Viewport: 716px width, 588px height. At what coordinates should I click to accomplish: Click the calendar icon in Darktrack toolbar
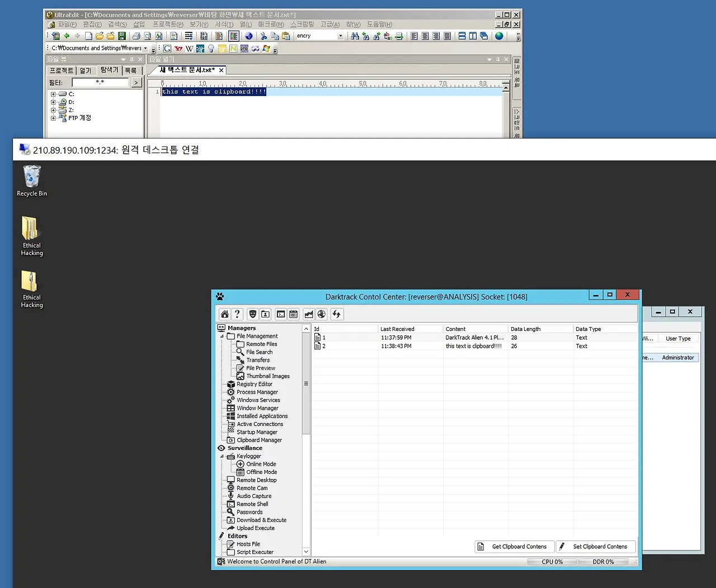294,314
